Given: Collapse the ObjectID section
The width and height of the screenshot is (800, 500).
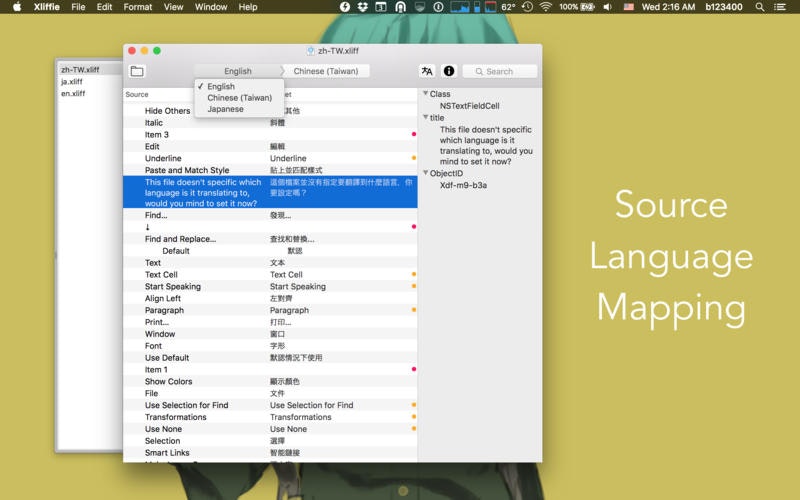Looking at the screenshot, I should pyautogui.click(x=426, y=173).
